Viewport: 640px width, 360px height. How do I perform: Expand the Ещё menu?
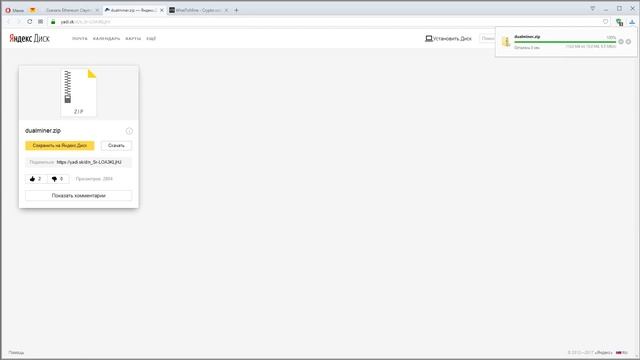tap(151, 38)
